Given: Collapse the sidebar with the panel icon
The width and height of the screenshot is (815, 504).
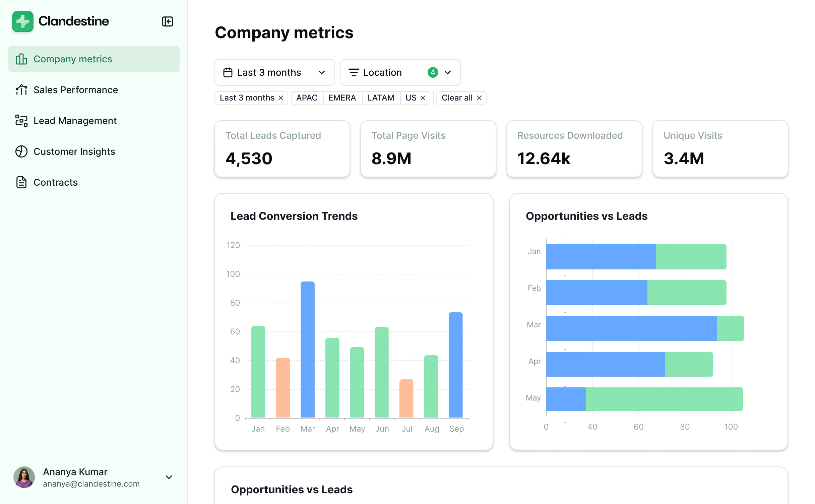Looking at the screenshot, I should 167,21.
